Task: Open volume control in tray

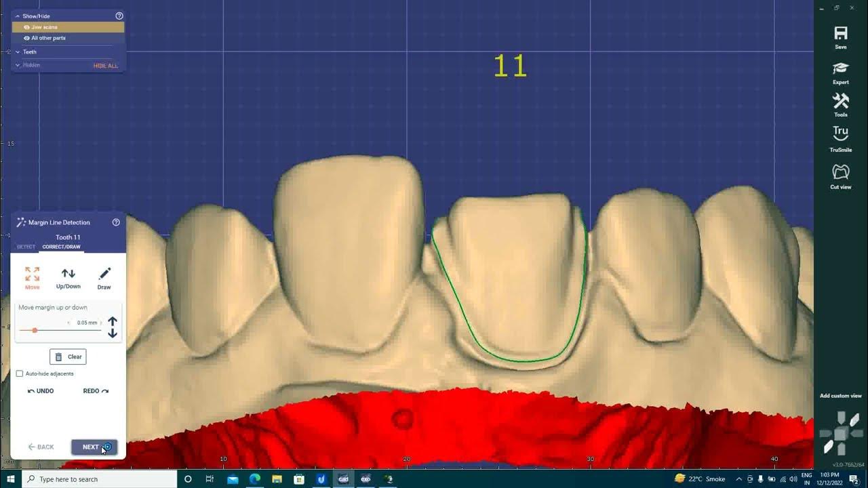Action: pos(793,479)
